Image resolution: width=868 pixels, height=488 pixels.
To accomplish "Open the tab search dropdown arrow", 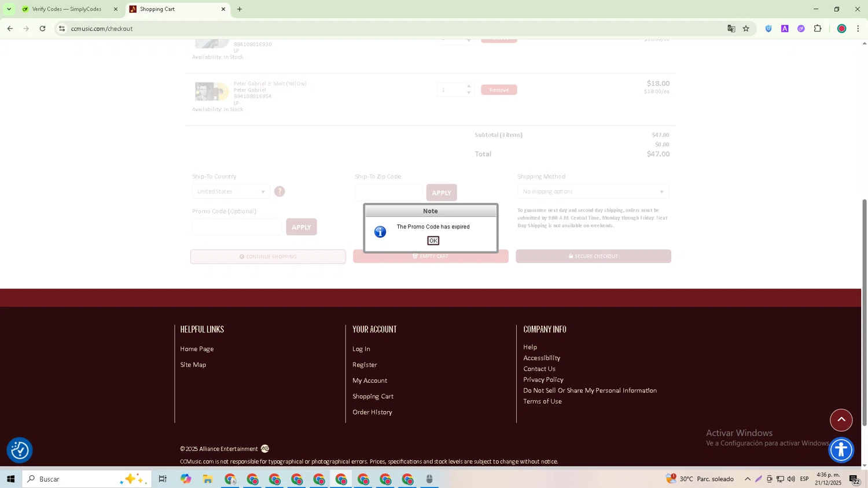I will [9, 9].
